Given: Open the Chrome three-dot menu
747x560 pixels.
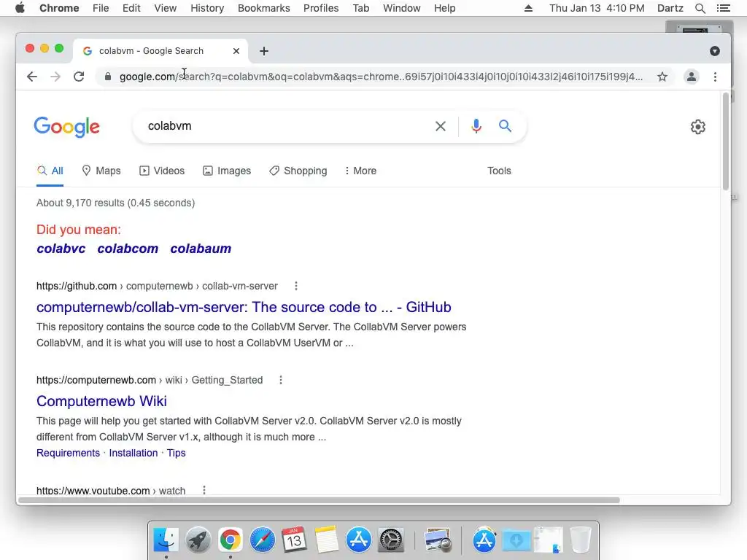Looking at the screenshot, I should pos(715,77).
